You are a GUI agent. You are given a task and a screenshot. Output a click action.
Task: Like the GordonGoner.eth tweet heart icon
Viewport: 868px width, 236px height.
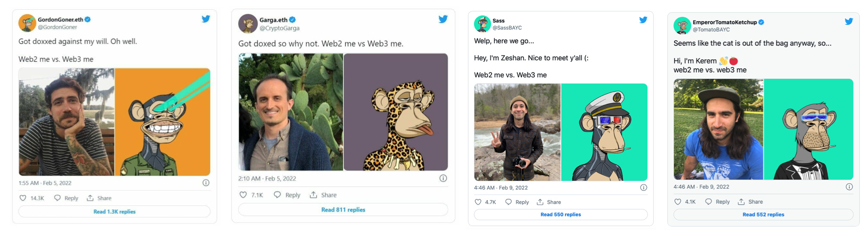(23, 198)
